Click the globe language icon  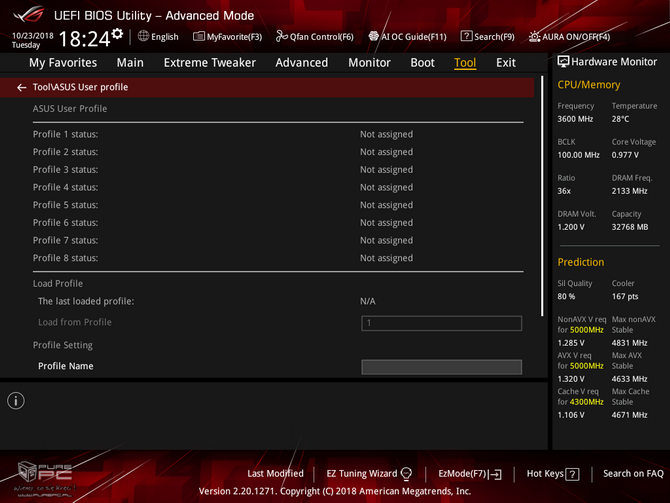click(144, 36)
